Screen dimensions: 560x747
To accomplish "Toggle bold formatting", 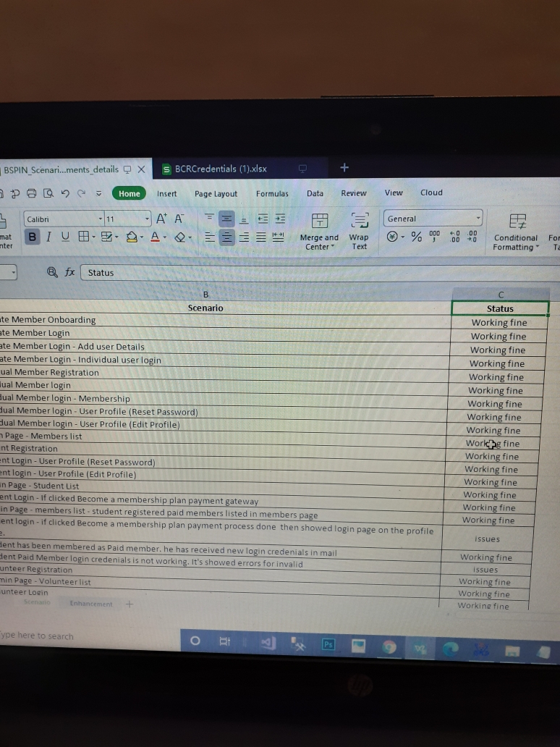I will click(33, 237).
